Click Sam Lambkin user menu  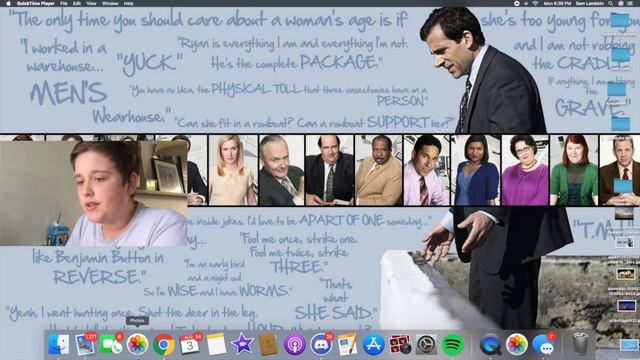point(589,3)
